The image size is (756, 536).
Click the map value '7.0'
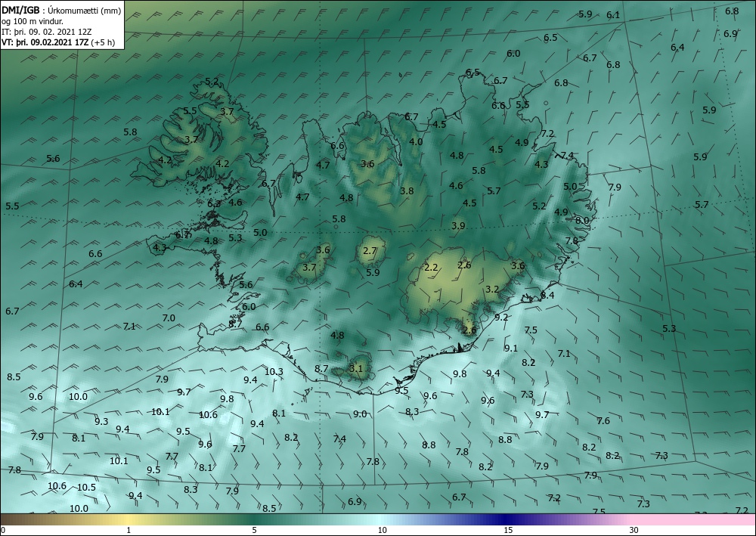(169, 318)
